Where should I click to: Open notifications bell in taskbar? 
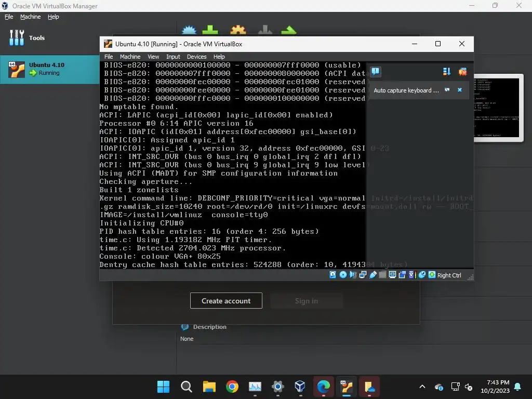[518, 387]
